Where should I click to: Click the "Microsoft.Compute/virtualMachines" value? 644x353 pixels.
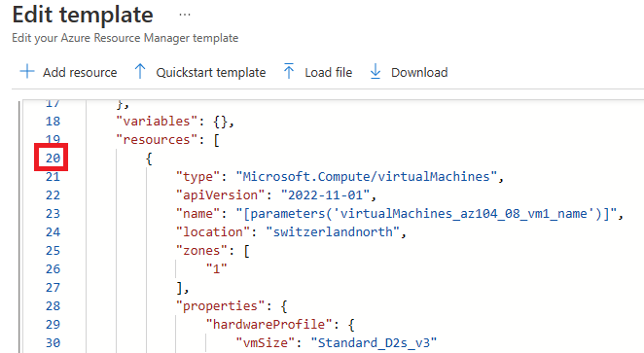[367, 177]
